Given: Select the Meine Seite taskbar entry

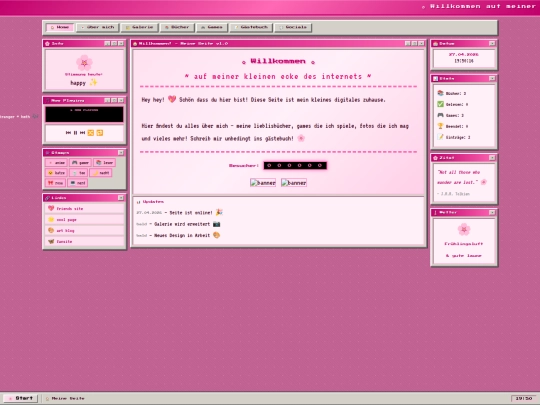Looking at the screenshot, I should 65,398.
